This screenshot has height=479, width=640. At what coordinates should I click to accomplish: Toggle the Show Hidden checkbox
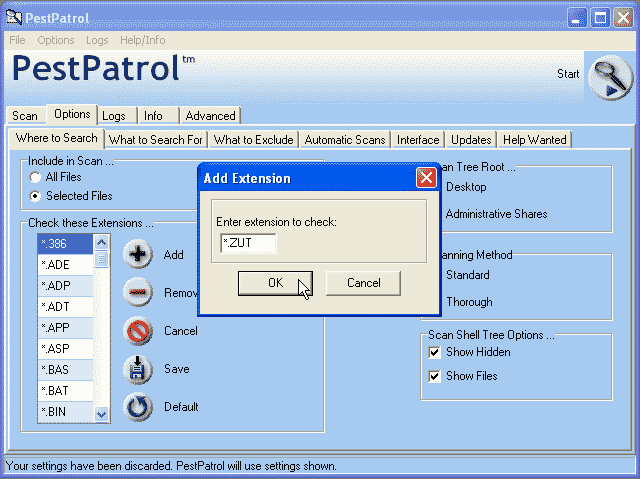(434, 352)
